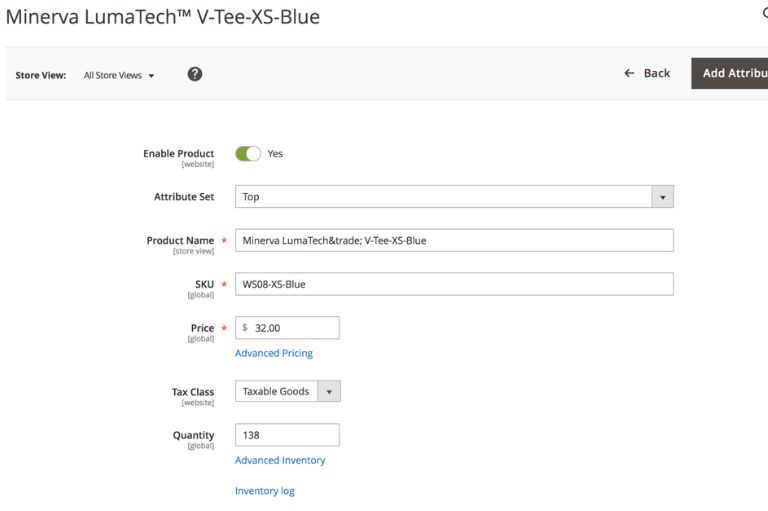Click the Price input showing 32.00

tap(294, 328)
